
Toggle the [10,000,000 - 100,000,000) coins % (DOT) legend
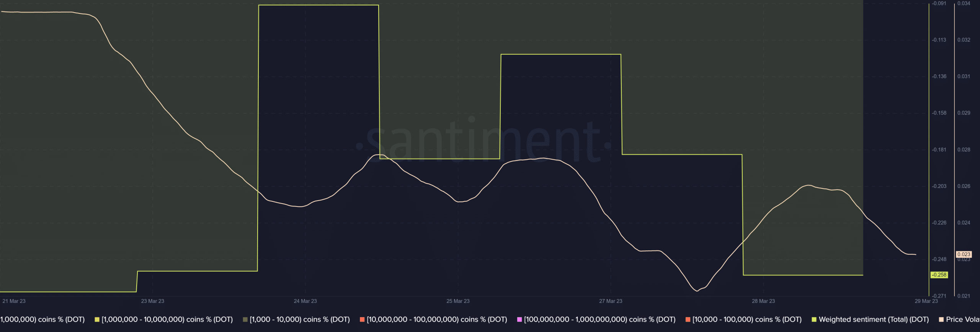pyautogui.click(x=433, y=319)
